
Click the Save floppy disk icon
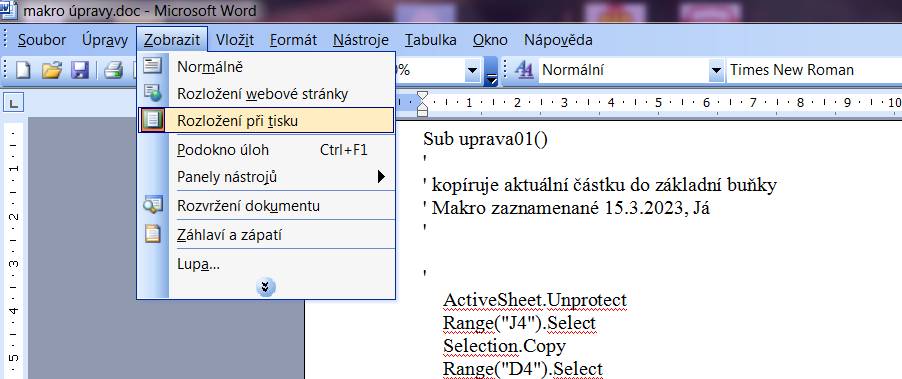coord(79,70)
